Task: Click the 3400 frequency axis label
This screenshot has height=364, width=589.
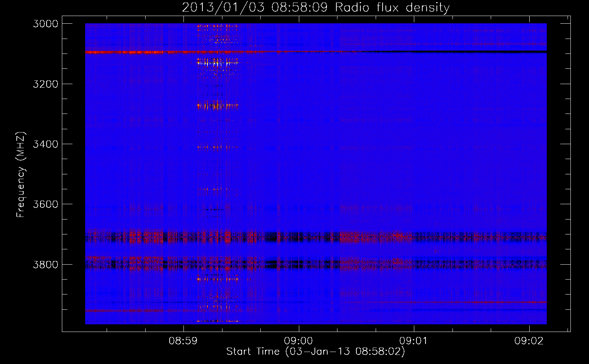Action: pyautogui.click(x=46, y=144)
